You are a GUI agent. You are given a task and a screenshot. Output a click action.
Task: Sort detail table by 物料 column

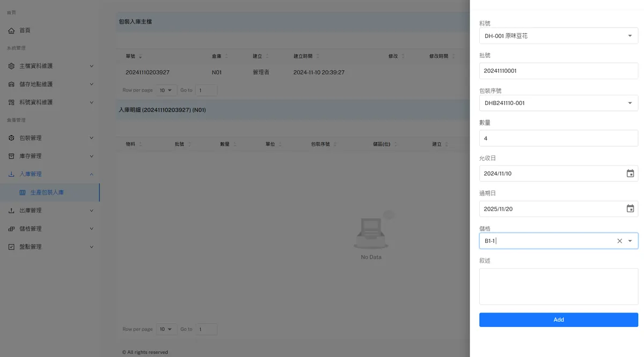tap(140, 145)
